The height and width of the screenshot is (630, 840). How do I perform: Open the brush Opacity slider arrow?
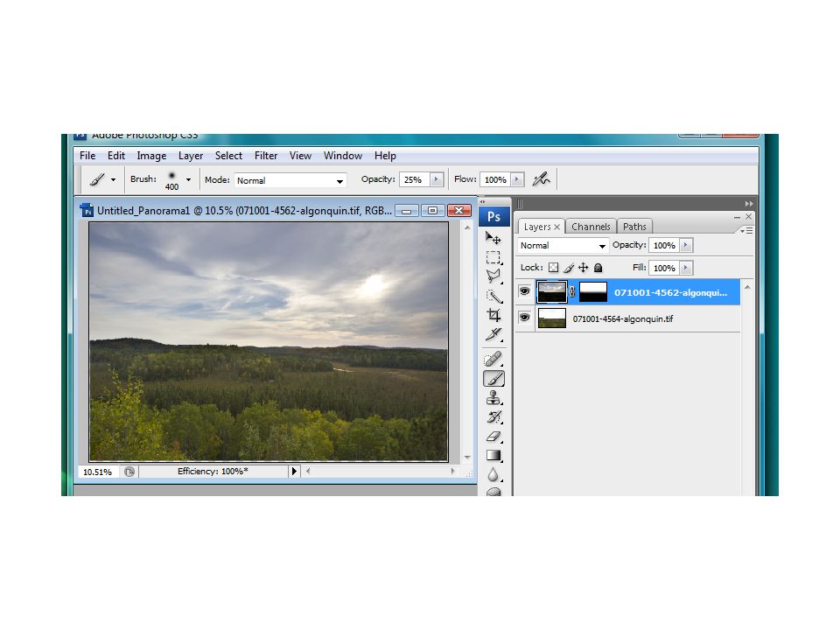[437, 179]
